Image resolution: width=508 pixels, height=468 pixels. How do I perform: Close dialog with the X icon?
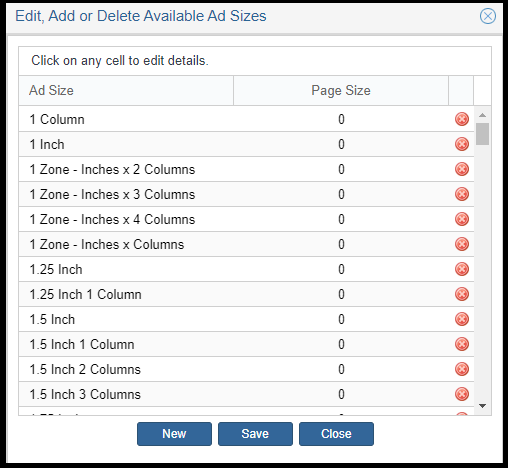pos(488,16)
